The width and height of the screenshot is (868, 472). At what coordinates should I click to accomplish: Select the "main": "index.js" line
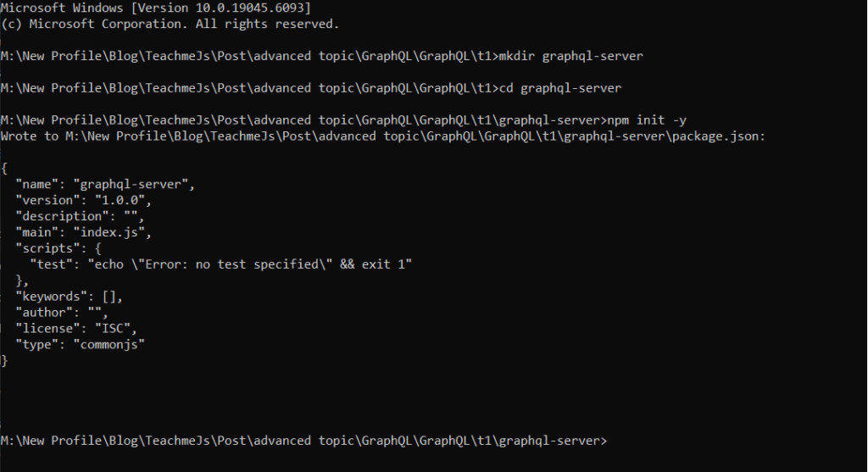point(84,232)
